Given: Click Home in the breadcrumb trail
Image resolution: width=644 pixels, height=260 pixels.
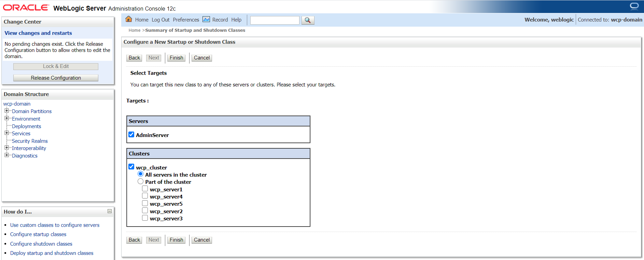Looking at the screenshot, I should pyautogui.click(x=135, y=30).
